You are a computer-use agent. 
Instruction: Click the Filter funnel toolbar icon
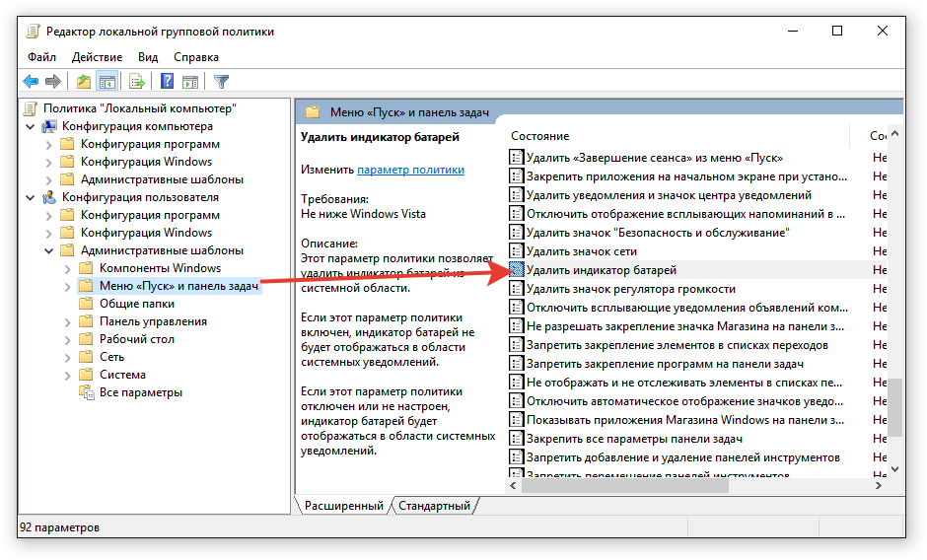221,81
